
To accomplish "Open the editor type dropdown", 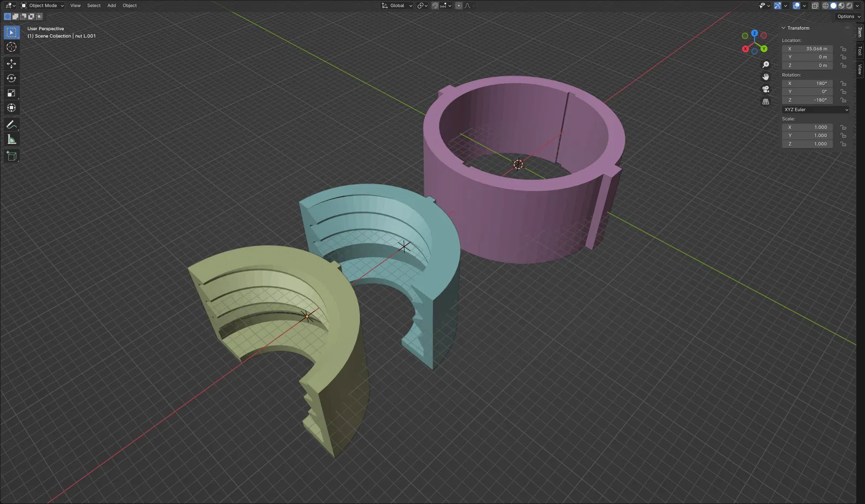I will [x=10, y=5].
